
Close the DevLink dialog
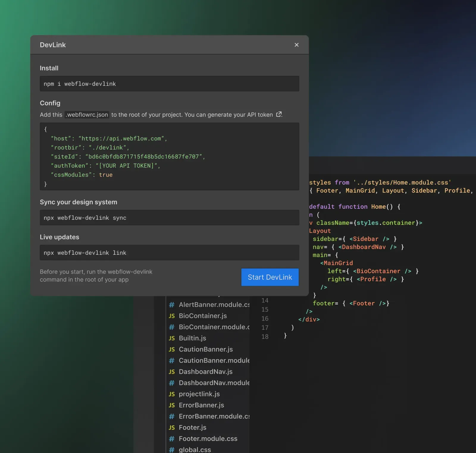click(296, 45)
